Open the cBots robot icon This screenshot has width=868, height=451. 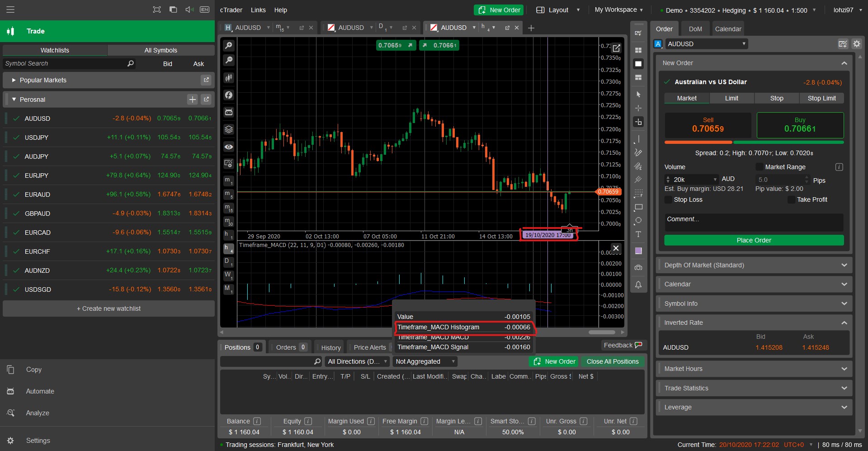[229, 112]
